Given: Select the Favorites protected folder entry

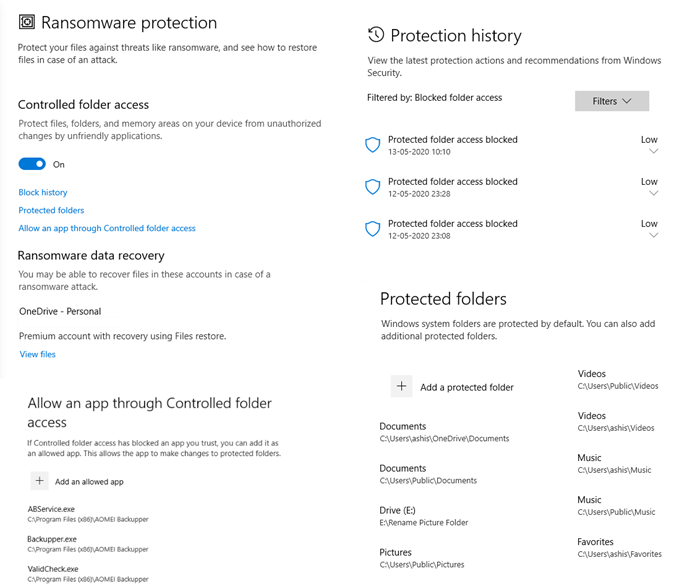Looking at the screenshot, I should [594, 541].
